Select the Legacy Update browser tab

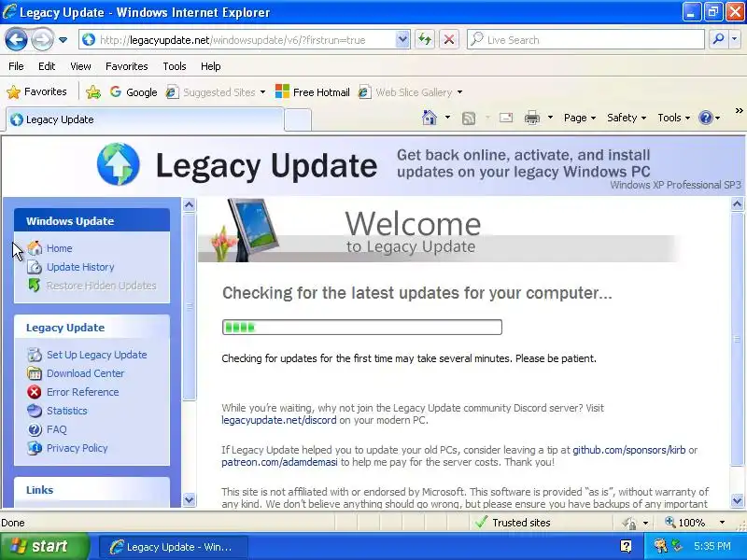[145, 119]
